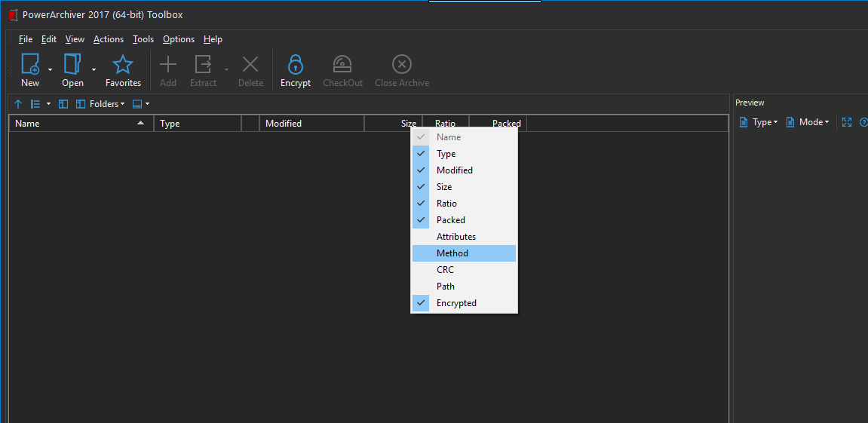Uncheck the Encrypted column option

pos(464,303)
